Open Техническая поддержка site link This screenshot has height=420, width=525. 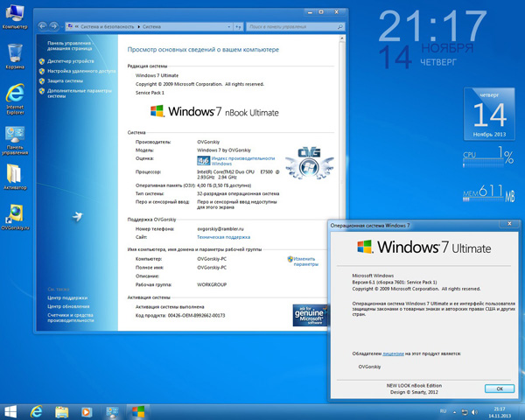(223, 237)
